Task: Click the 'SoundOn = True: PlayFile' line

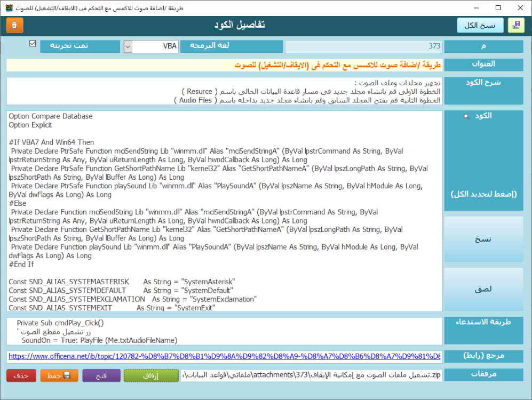Action: [x=99, y=340]
